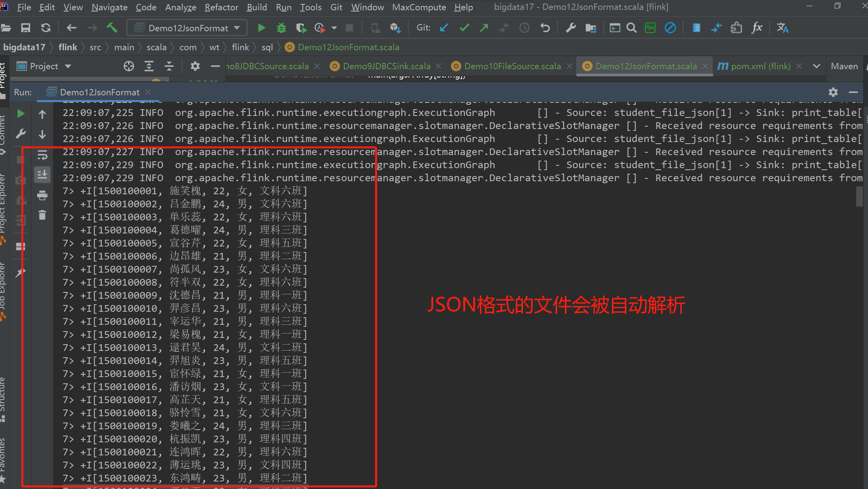Open the Refactor menu
Image resolution: width=868 pixels, height=489 pixels.
pyautogui.click(x=221, y=7)
